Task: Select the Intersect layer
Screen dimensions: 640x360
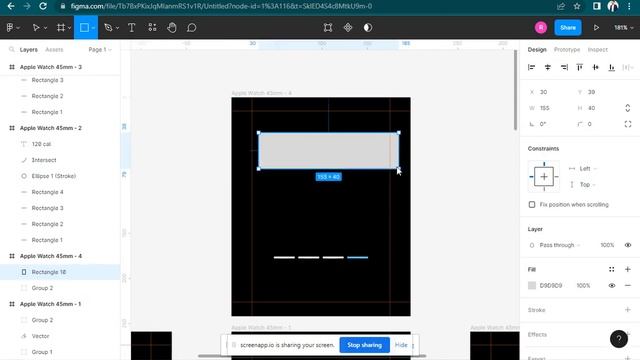Action: click(60, 160)
